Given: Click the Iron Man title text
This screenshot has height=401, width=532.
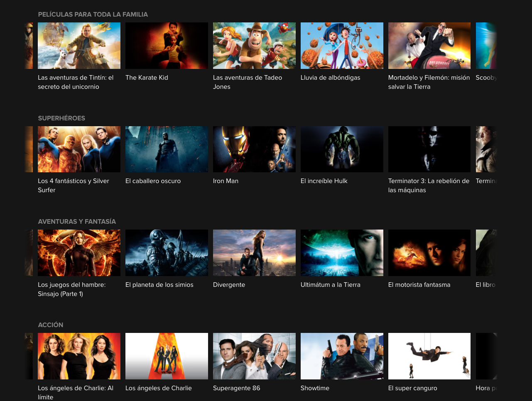Looking at the screenshot, I should coord(226,181).
